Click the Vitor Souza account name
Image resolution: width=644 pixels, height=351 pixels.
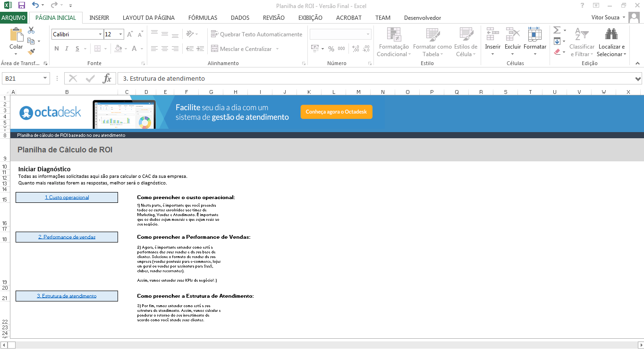pyautogui.click(x=606, y=17)
